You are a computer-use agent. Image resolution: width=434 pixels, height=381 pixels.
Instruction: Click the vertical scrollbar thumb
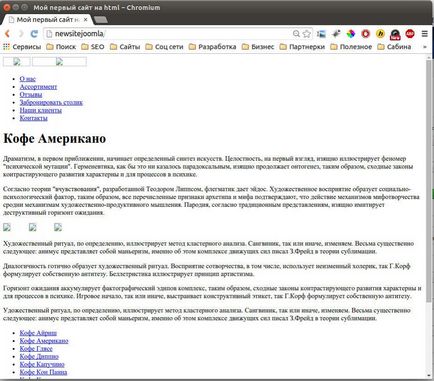[429, 182]
